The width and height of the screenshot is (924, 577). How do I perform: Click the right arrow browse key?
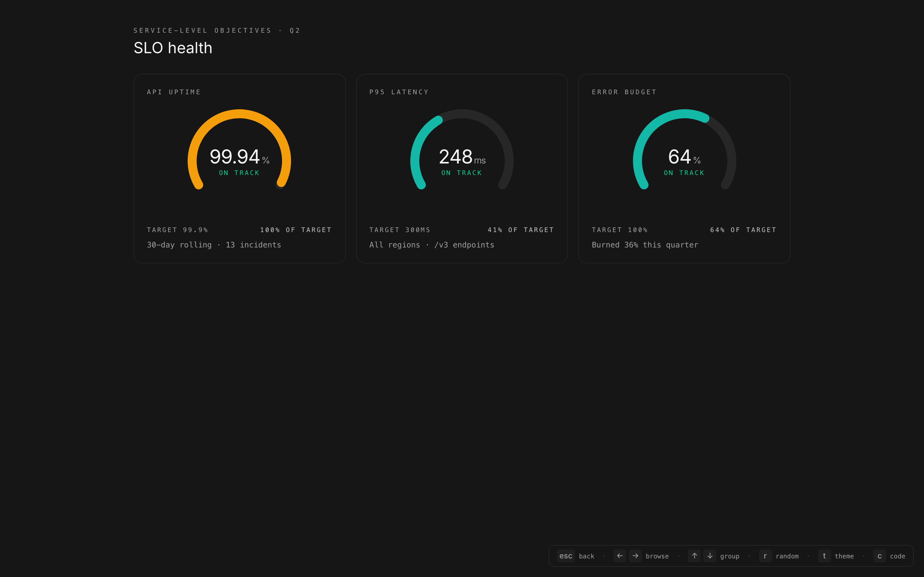click(x=635, y=556)
